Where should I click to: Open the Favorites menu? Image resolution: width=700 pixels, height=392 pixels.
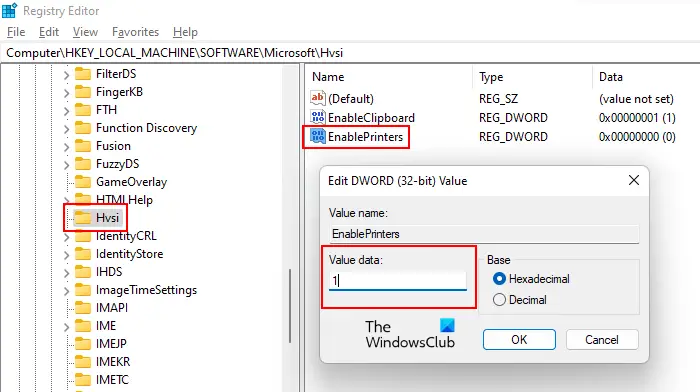pyautogui.click(x=135, y=32)
